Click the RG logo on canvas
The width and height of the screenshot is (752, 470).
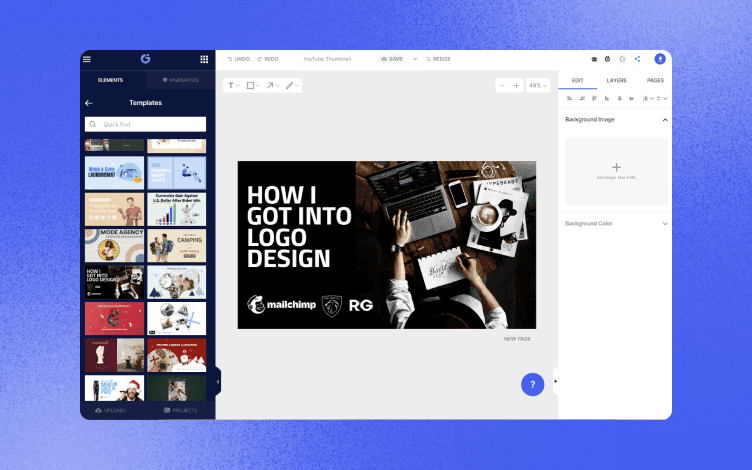click(x=361, y=306)
